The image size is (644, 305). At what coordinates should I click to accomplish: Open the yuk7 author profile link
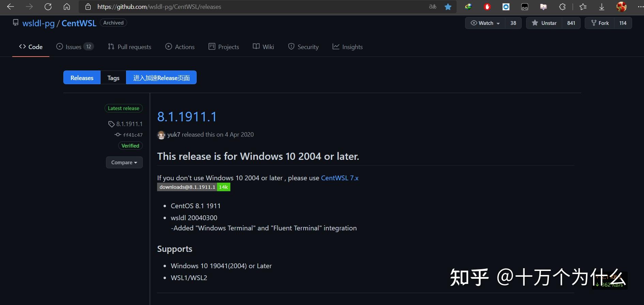(x=174, y=134)
